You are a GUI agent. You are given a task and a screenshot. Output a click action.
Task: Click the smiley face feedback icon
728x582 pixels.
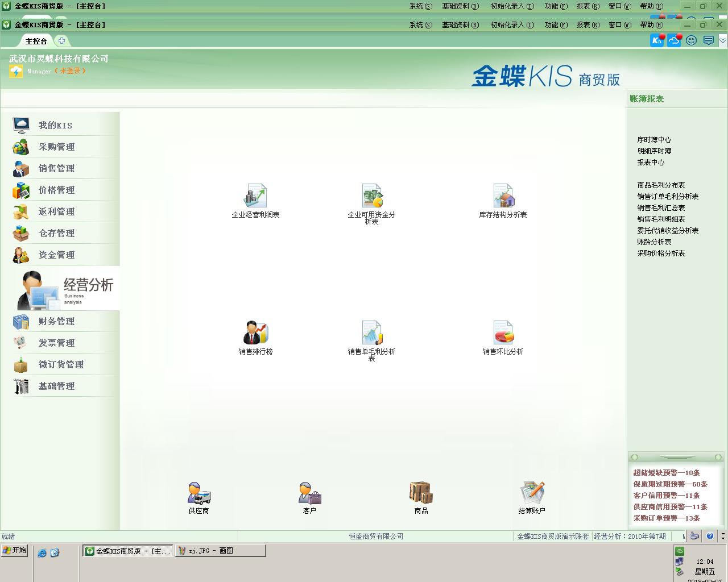[x=691, y=40]
